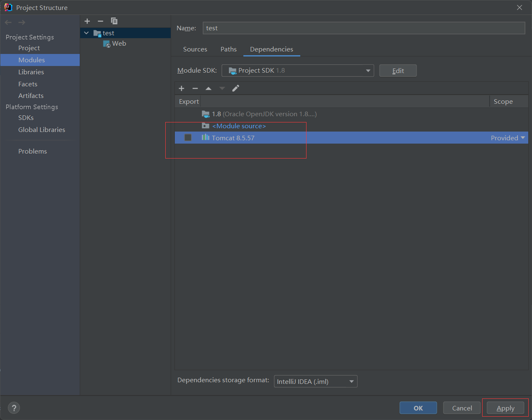Viewport: 532px width, 420px height.
Task: Open the Problems section
Action: [x=32, y=151]
